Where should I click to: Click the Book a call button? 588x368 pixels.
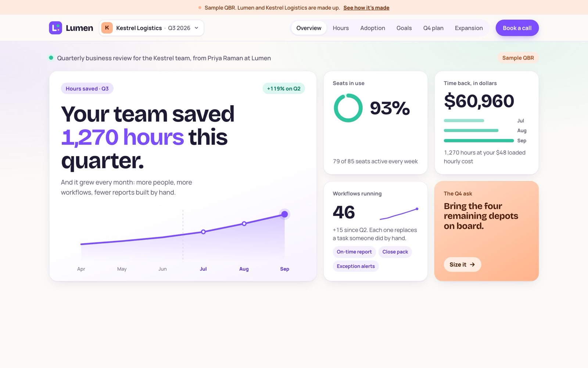(517, 28)
